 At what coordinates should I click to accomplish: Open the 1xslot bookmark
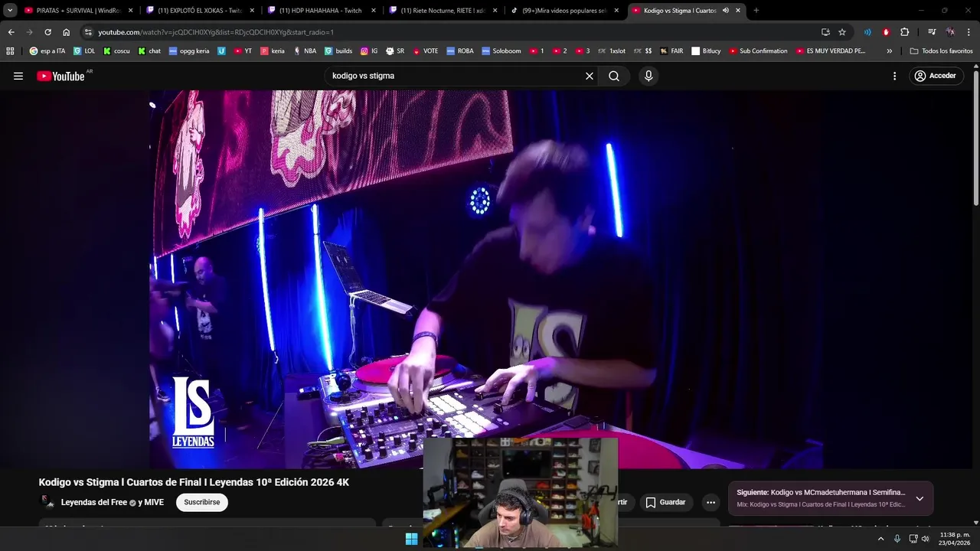[611, 51]
